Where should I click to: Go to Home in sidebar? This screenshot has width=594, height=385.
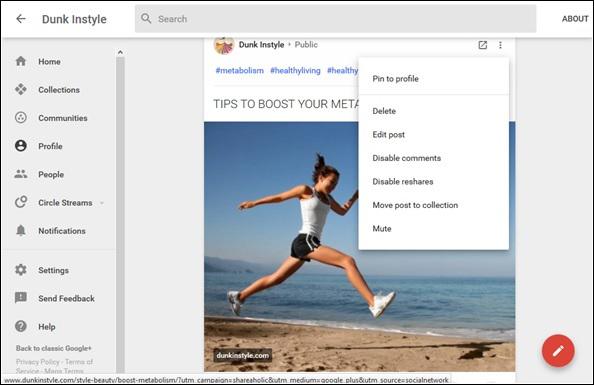click(x=49, y=61)
